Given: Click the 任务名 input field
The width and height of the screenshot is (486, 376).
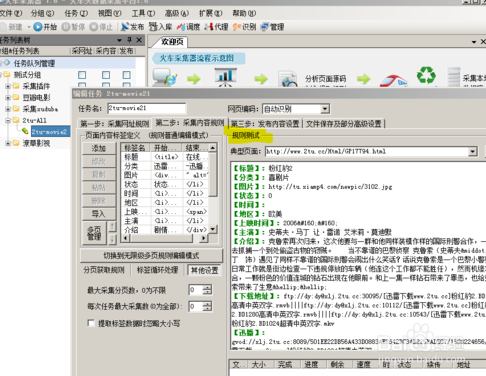Looking at the screenshot, I should pos(147,108).
